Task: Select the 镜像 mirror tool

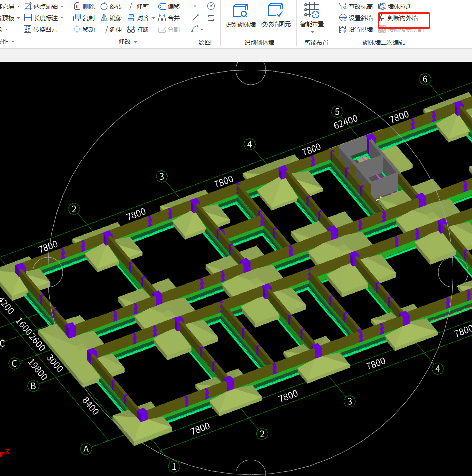Action: coord(111,18)
